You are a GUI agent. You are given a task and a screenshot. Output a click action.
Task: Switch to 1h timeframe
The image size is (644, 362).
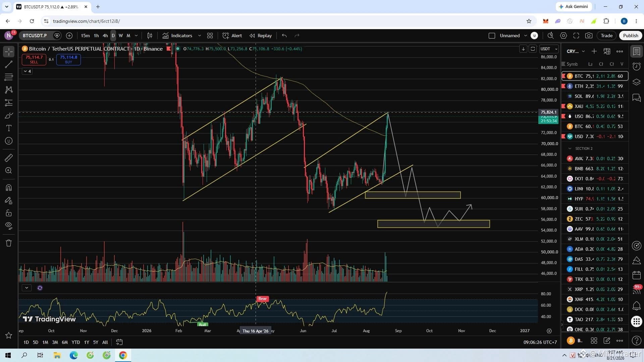[96, 36]
